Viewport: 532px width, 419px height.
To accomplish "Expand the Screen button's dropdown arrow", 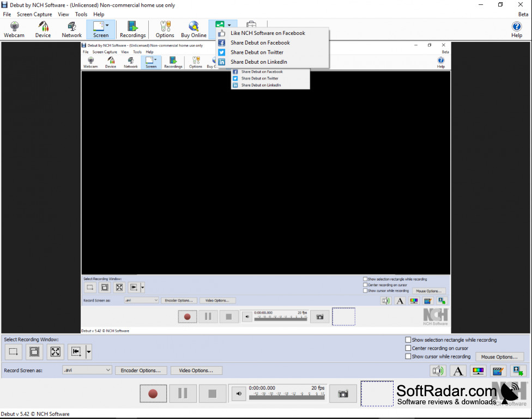I will coord(107,25).
